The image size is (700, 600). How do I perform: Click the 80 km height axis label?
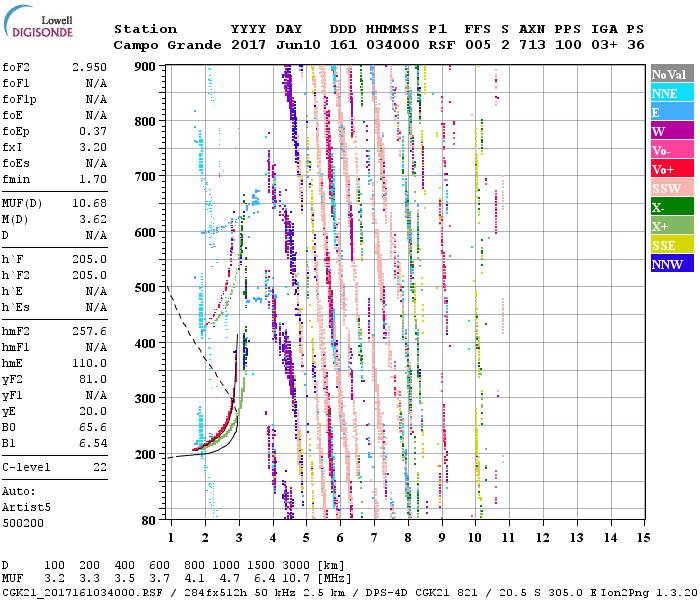[x=148, y=520]
